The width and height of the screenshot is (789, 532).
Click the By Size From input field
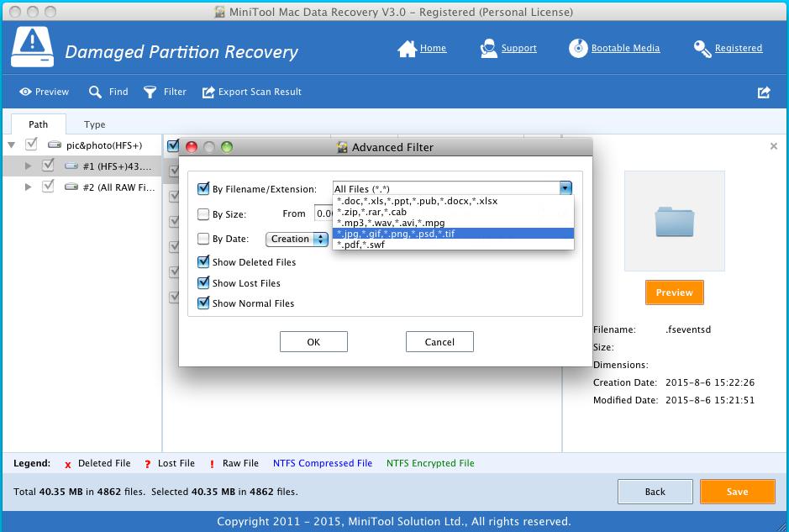click(x=323, y=213)
